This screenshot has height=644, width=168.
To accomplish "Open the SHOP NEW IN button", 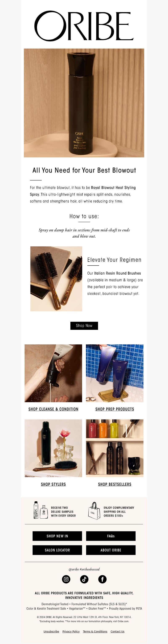I will point(57,536).
